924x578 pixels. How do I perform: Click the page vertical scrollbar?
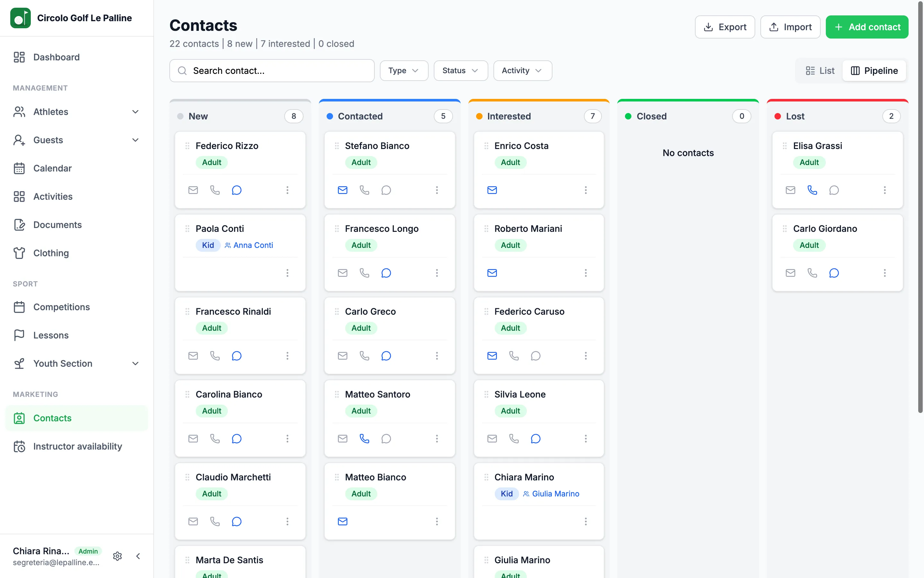coord(920,206)
